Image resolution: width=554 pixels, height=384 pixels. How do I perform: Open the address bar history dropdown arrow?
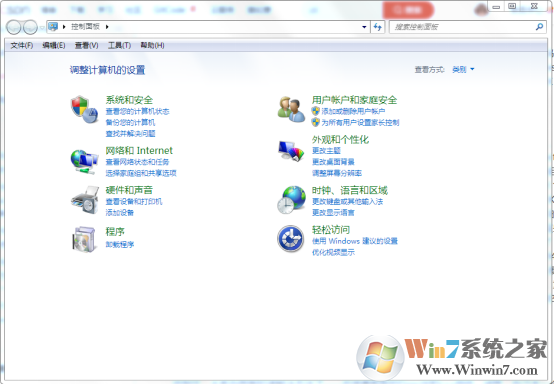tap(364, 27)
